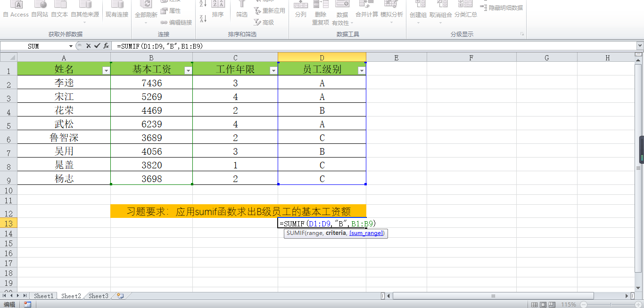
Task: Click Remove Duplicates (删除重复项)
Action: pyautogui.click(x=321, y=13)
